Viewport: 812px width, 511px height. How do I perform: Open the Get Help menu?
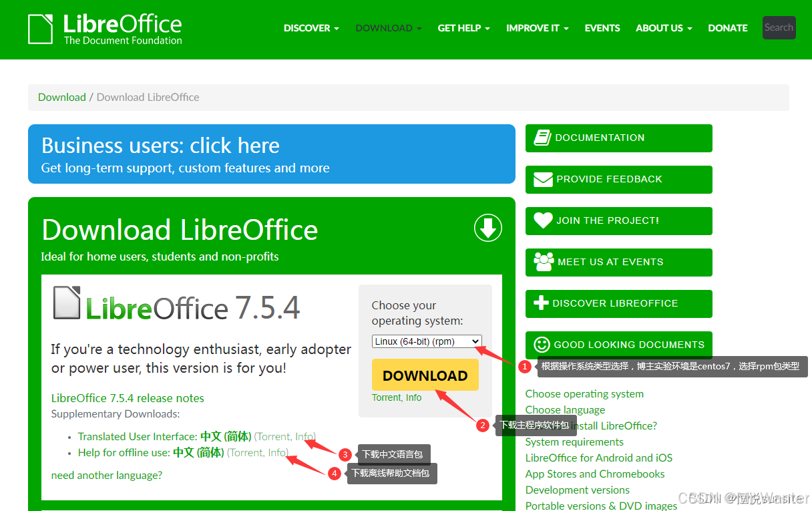click(x=464, y=28)
